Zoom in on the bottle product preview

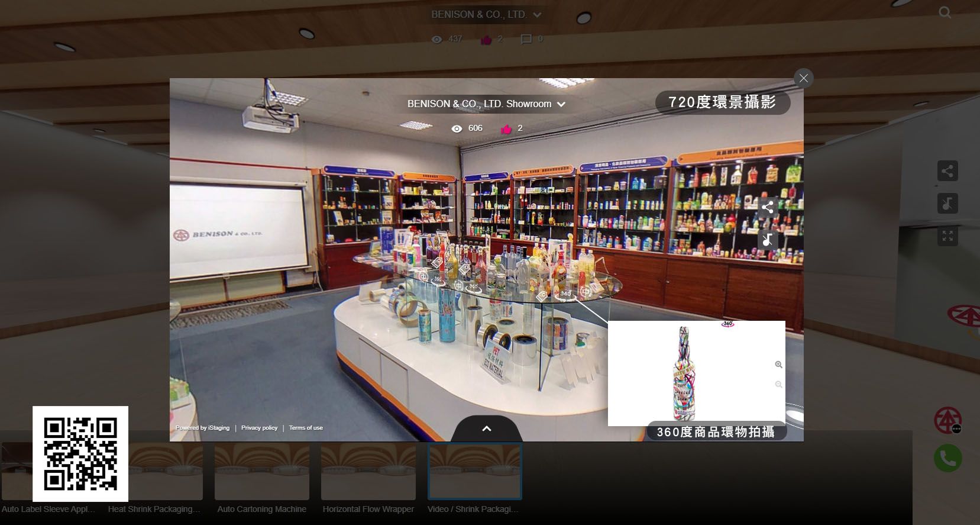pos(778,365)
